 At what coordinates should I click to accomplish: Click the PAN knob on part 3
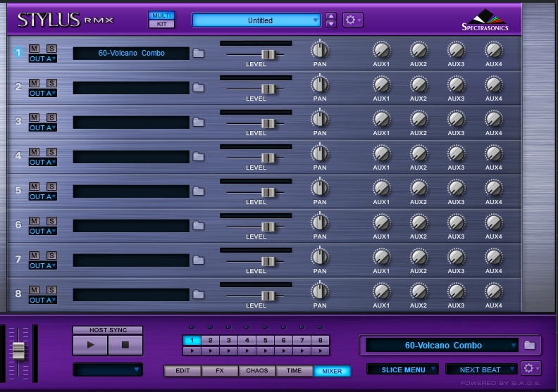(320, 119)
